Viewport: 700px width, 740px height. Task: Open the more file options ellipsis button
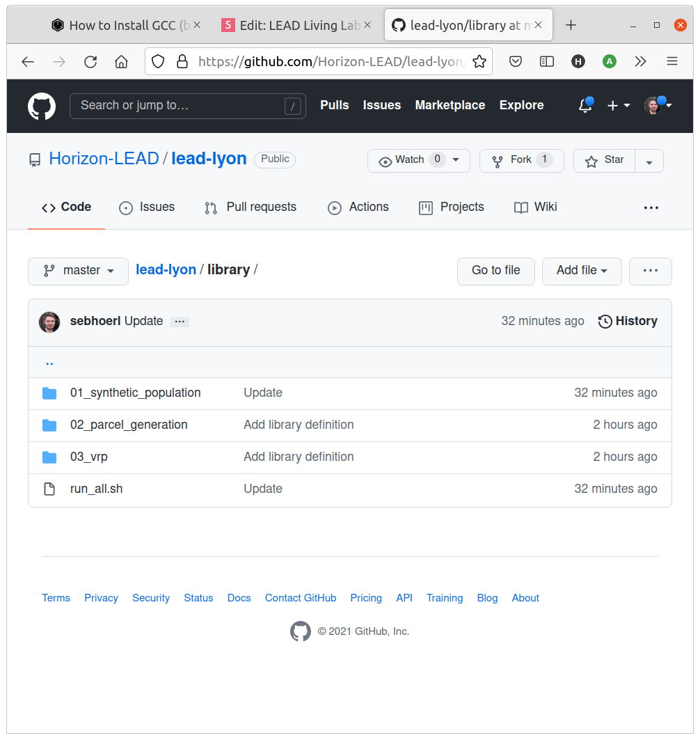pyautogui.click(x=650, y=271)
